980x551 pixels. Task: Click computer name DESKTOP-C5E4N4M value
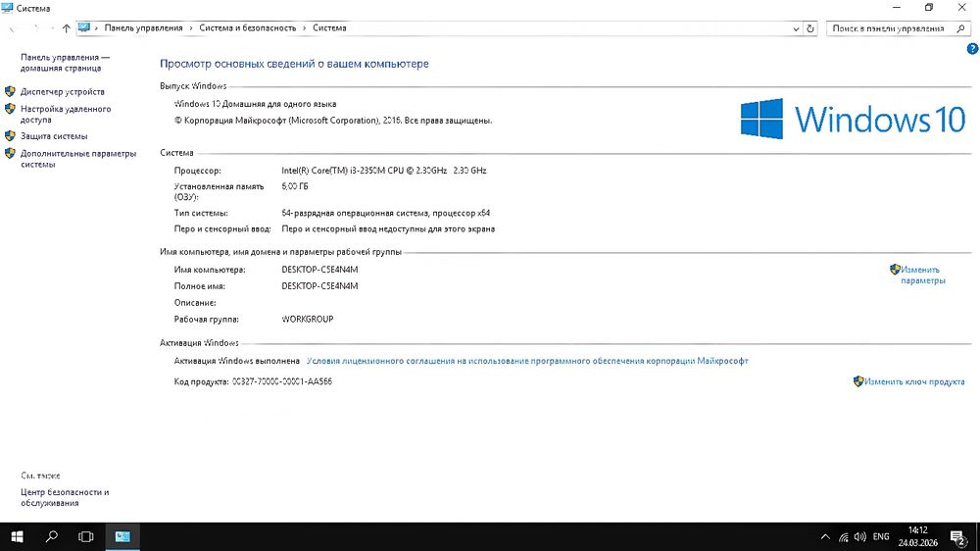tap(320, 270)
